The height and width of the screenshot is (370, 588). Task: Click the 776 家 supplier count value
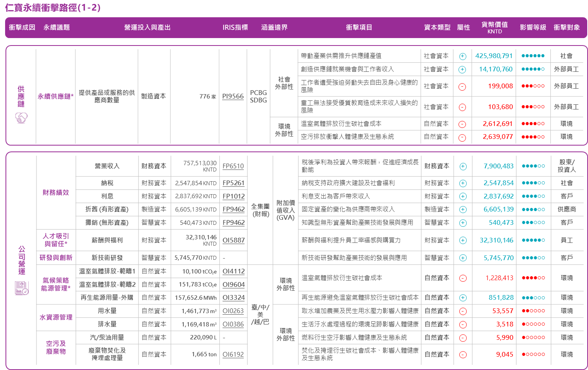pos(208,96)
